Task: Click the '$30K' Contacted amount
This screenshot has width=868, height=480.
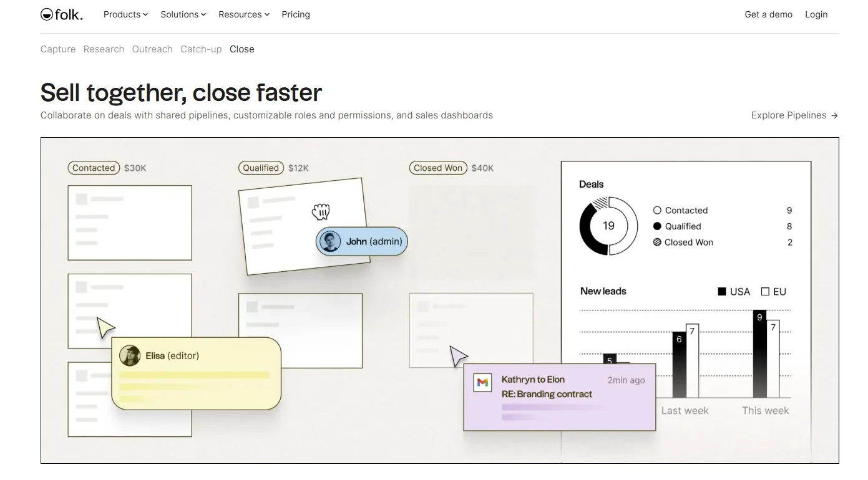Action: [135, 168]
